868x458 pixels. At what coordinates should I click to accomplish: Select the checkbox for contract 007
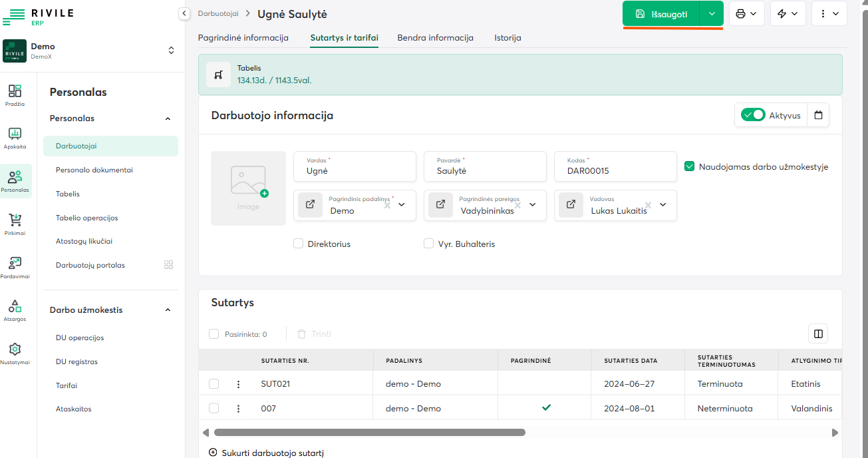pos(214,408)
